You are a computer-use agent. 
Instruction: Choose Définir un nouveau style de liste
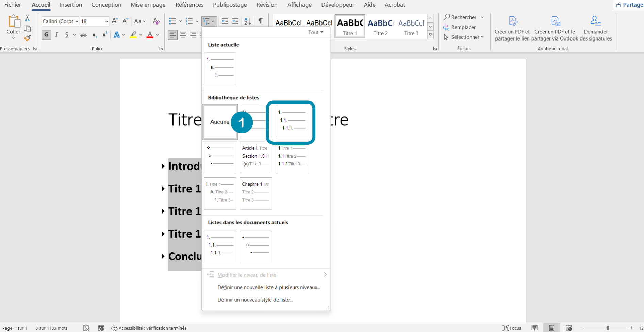[255, 300]
